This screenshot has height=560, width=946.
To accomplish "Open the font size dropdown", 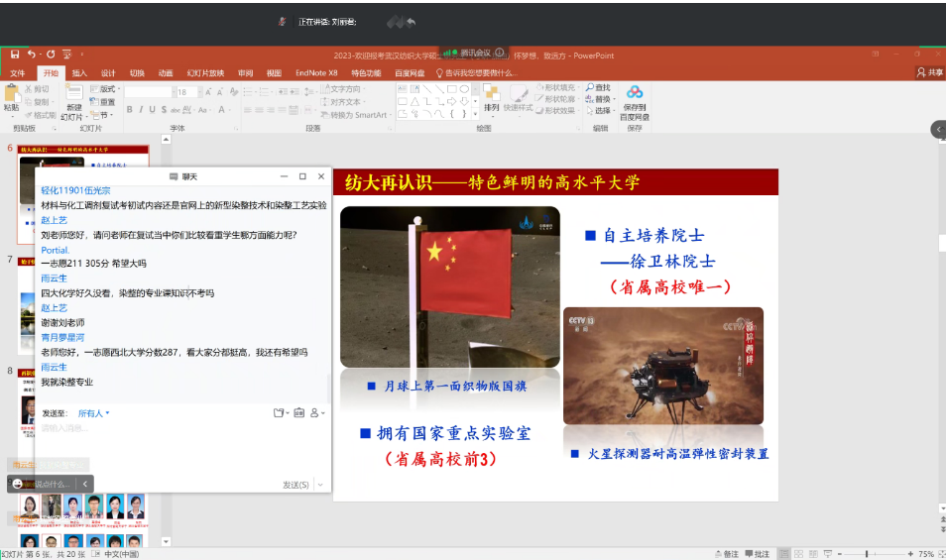I will click(x=198, y=92).
